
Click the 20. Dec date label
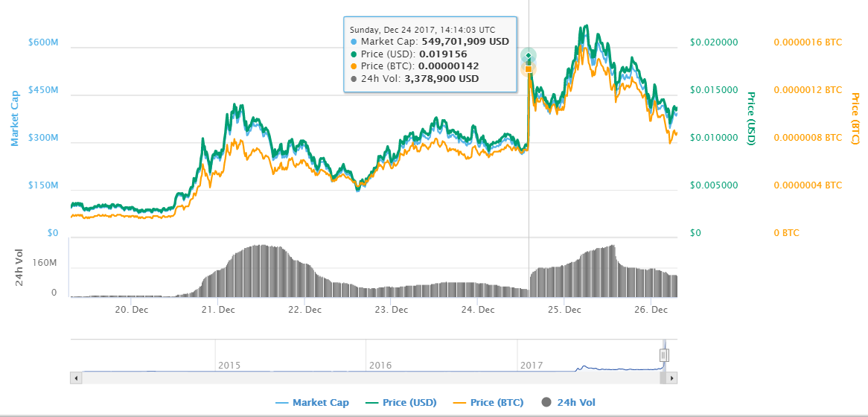[130, 310]
